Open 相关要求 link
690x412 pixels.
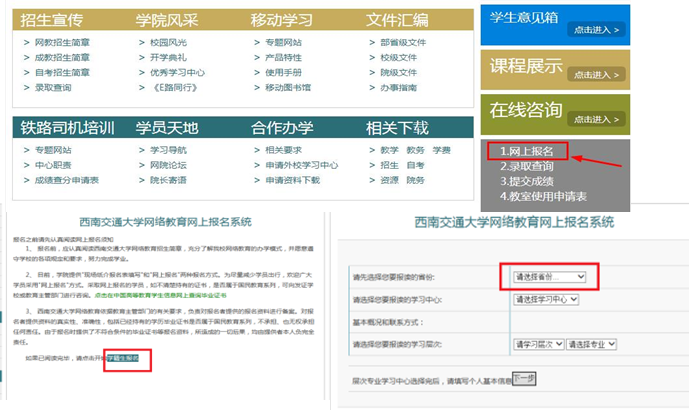[283, 151]
